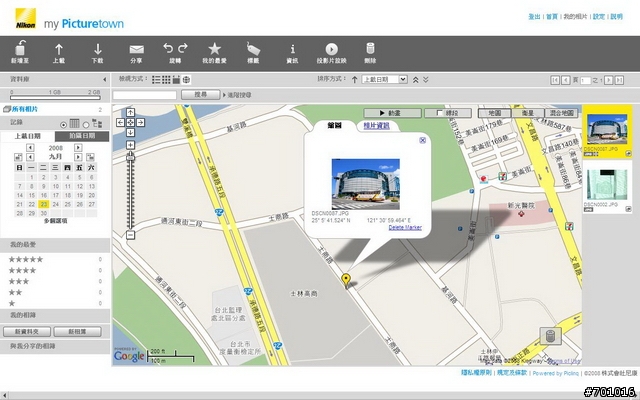Go to the last page
Viewport: 640px width, 400px height.
point(619,80)
